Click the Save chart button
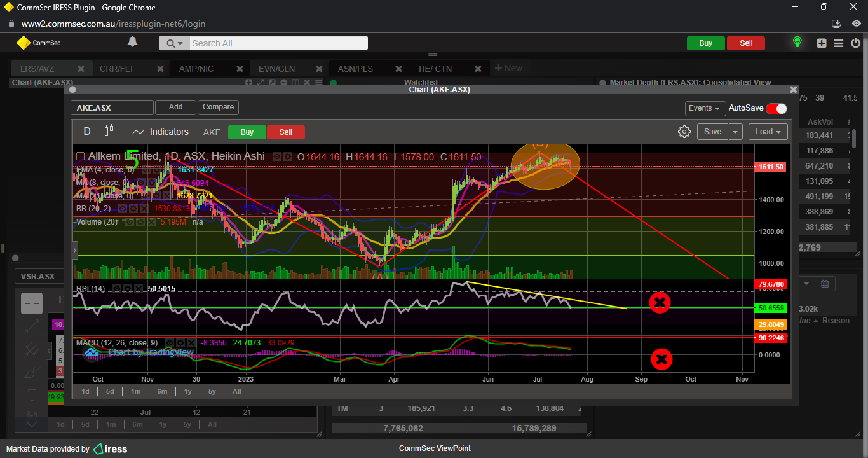The image size is (868, 458). [x=712, y=132]
